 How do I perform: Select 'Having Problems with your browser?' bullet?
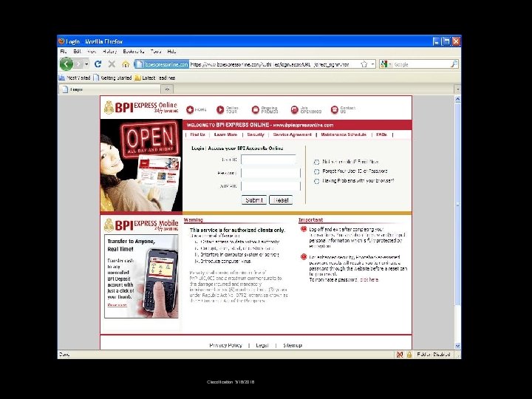coord(316,181)
